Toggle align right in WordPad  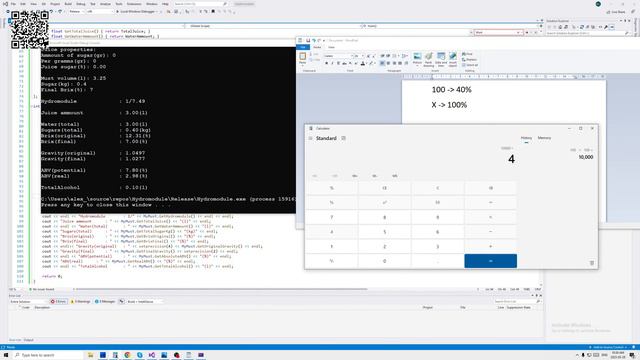pyautogui.click(x=394, y=63)
